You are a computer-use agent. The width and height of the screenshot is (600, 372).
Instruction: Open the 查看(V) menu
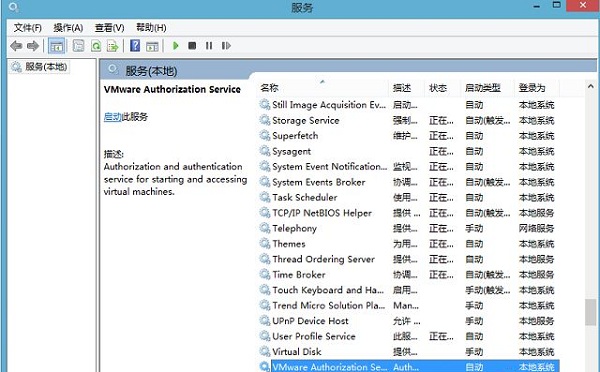[109, 28]
